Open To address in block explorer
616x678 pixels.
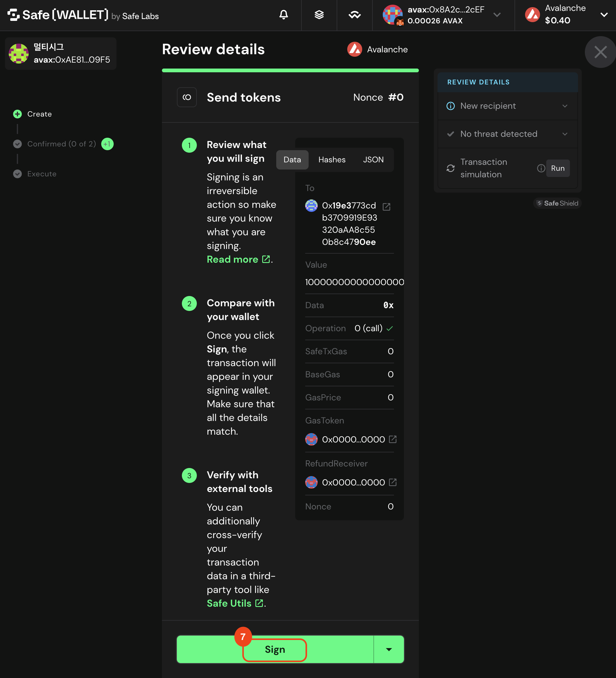point(386,207)
